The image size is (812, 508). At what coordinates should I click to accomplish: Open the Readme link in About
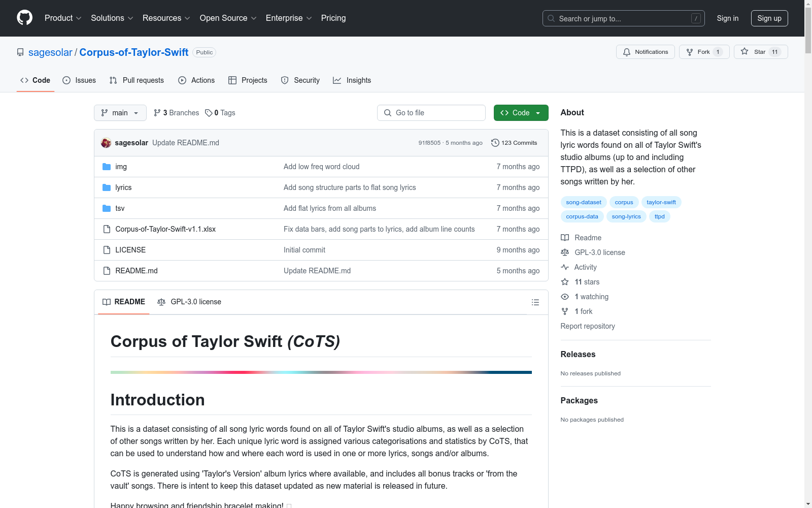click(x=582, y=238)
